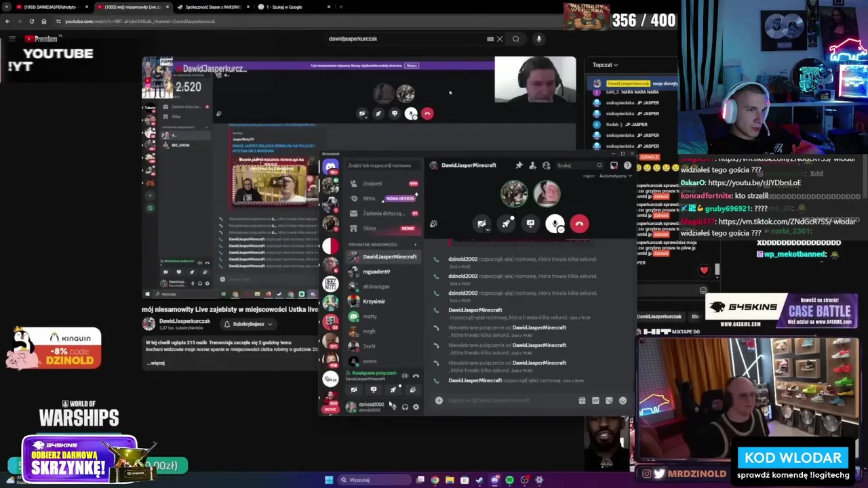868x488 pixels.
Task: Open Spotify from the Windows taskbar
Action: [x=509, y=480]
